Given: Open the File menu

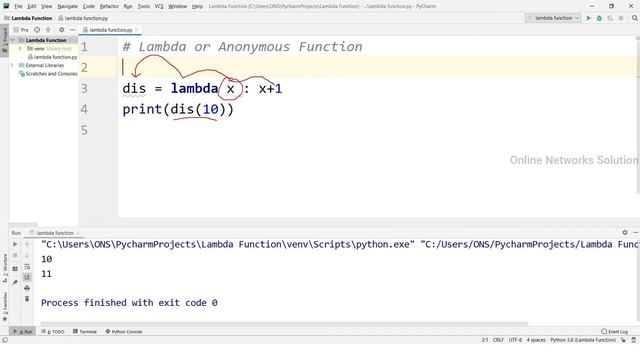Looking at the screenshot, I should click(18, 6).
